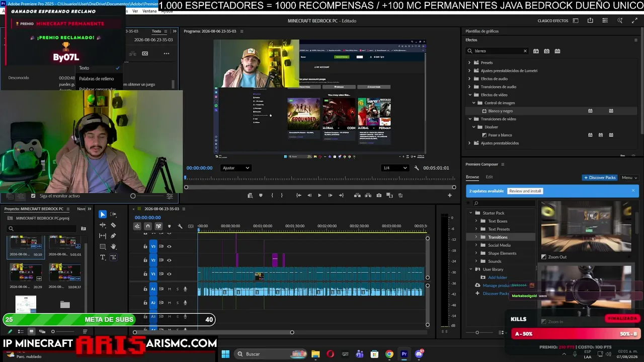Enable 'Siga el monitor activo' checkbox

[33, 196]
